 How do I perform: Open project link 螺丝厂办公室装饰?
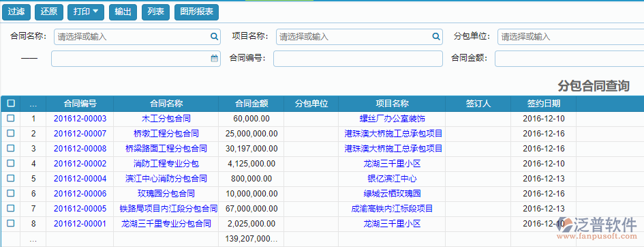[393, 119]
